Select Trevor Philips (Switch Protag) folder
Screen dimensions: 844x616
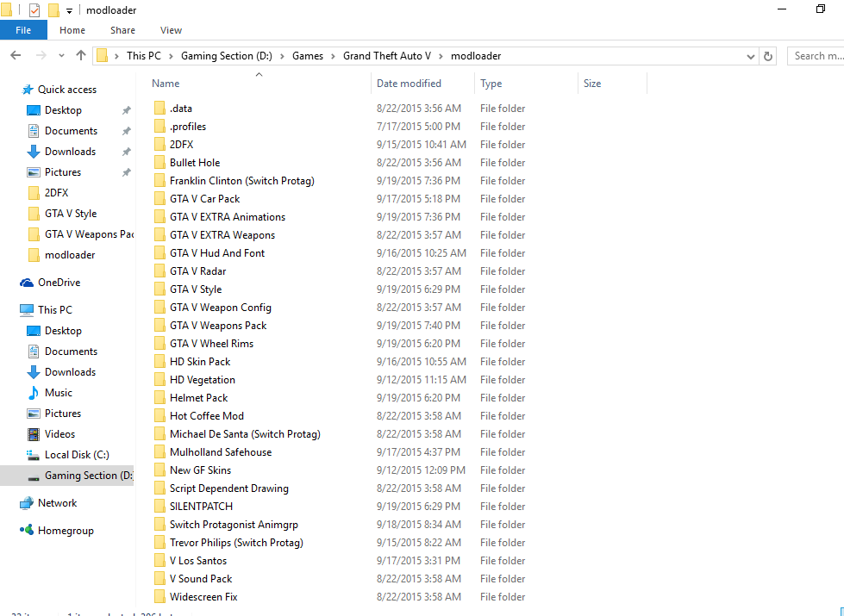(x=236, y=543)
